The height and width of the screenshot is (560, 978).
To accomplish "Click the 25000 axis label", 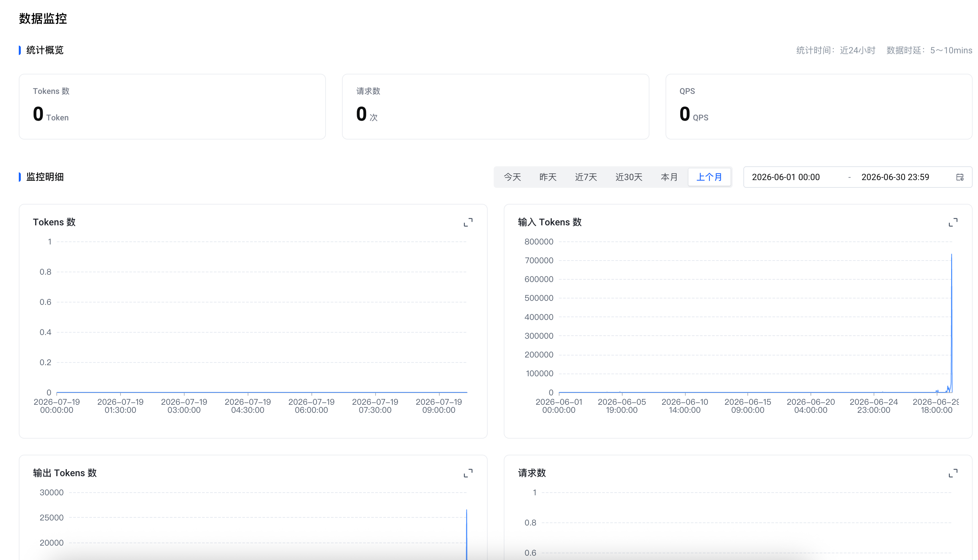I will click(52, 518).
